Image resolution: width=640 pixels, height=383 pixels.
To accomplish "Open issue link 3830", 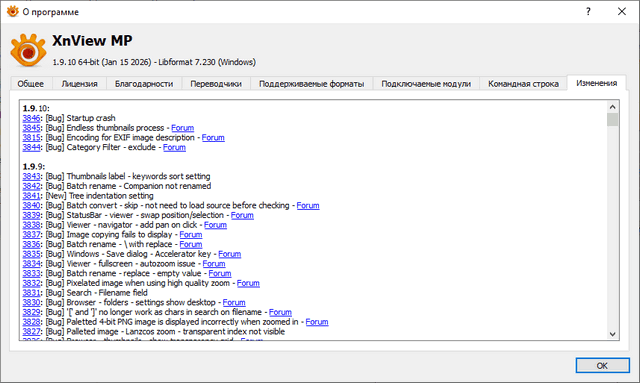I will pos(31,303).
